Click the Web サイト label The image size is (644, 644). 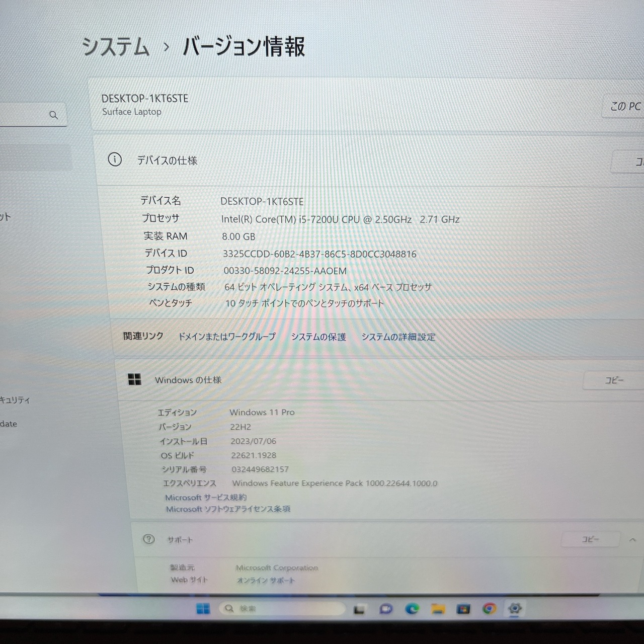click(189, 580)
